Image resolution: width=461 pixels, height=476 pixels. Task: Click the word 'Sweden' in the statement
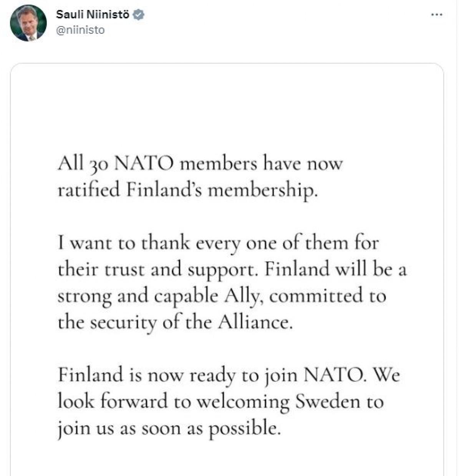point(328,402)
